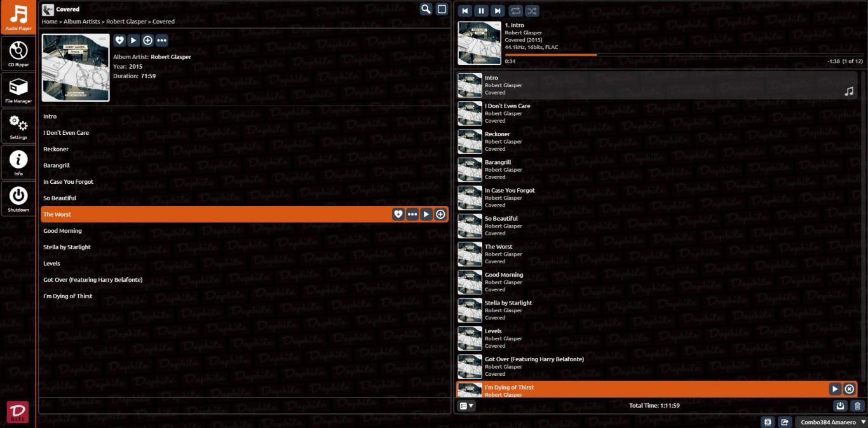868x428 pixels.
Task: Favorite The Worst track with heart icon
Action: coord(398,214)
